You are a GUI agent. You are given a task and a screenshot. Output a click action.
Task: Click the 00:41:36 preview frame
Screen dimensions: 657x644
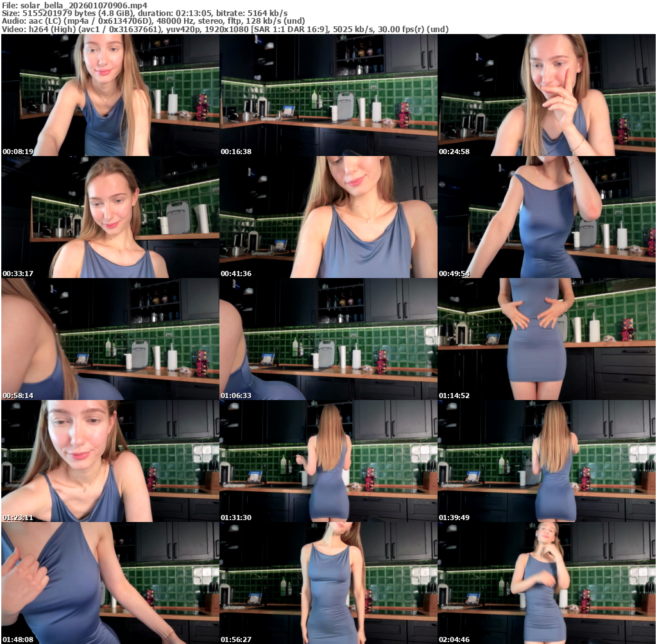click(x=328, y=217)
